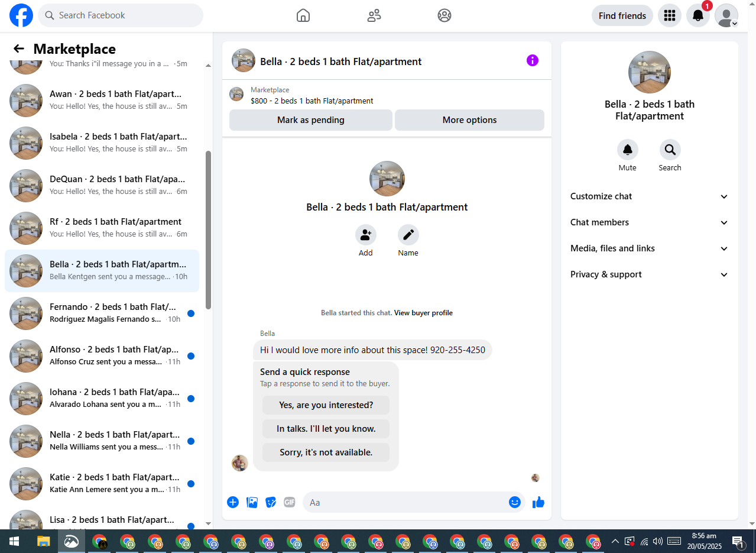Send a thumbs up like
756x553 pixels.
click(538, 503)
